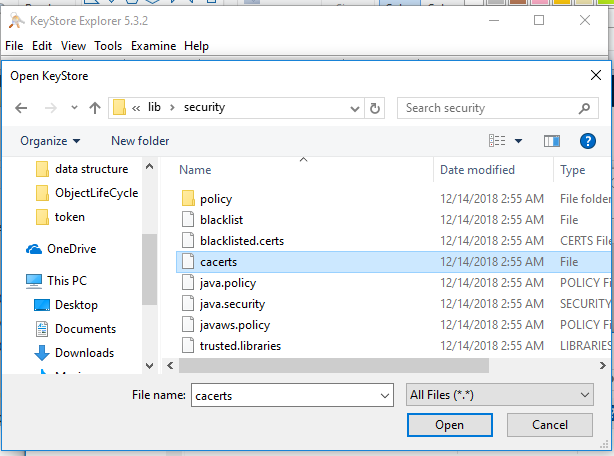Sort by Type column header

(x=572, y=170)
